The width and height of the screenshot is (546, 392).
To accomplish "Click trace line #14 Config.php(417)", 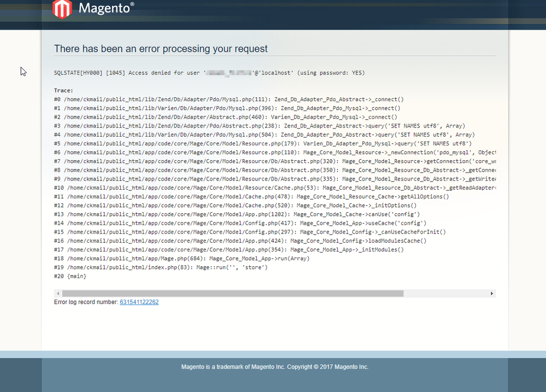I will point(240,224).
